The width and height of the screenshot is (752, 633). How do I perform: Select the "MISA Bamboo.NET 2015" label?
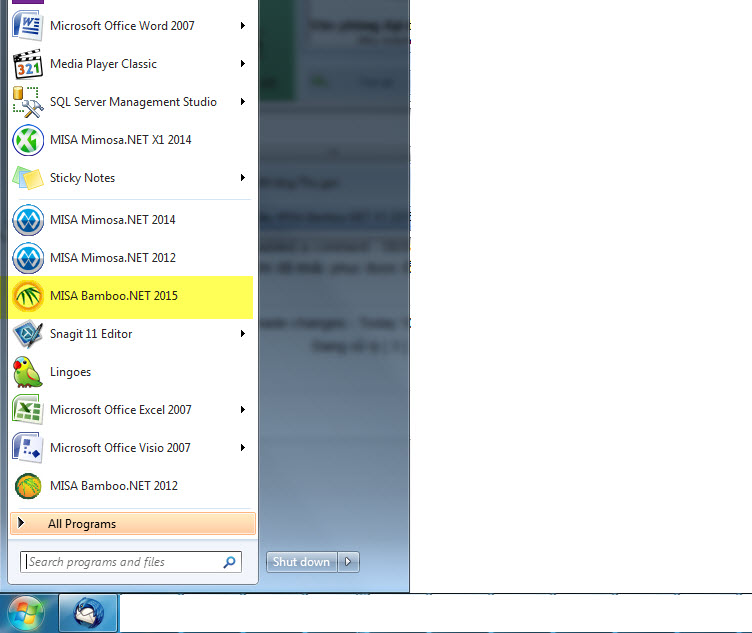114,296
